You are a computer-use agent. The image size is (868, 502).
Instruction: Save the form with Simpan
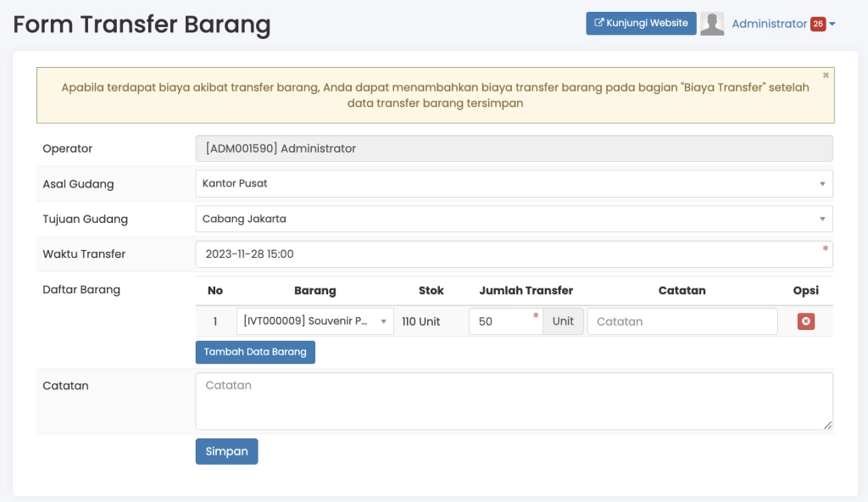click(x=226, y=452)
